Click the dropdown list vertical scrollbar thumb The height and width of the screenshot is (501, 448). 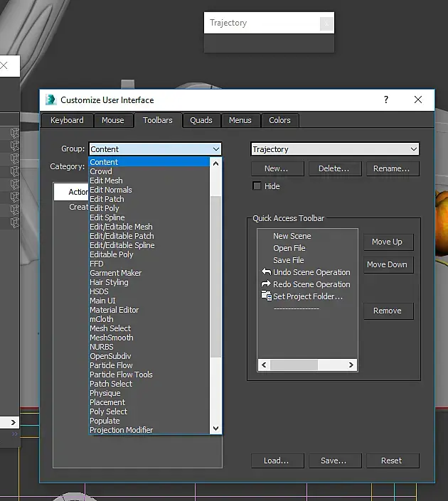tap(216, 276)
